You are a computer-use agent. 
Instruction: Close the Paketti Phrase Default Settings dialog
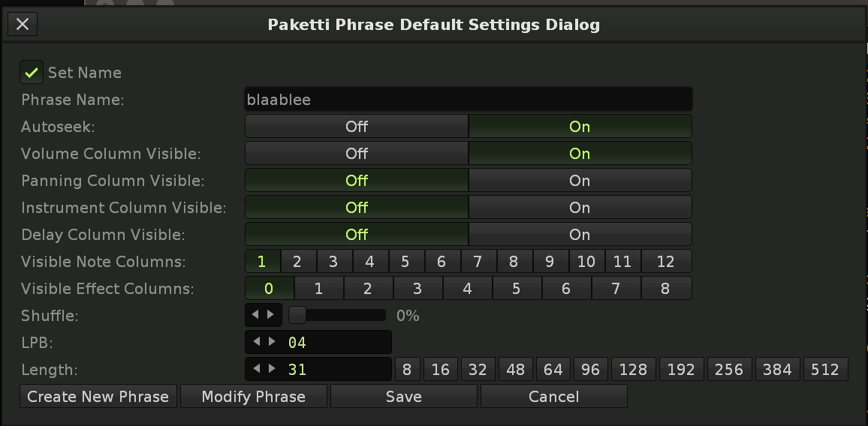click(23, 24)
